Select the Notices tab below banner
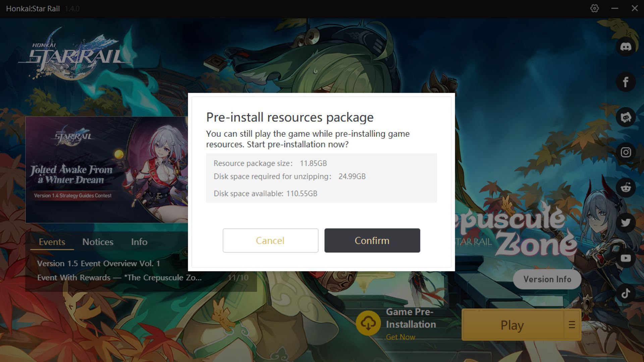The width and height of the screenshot is (644, 362). 98,241
